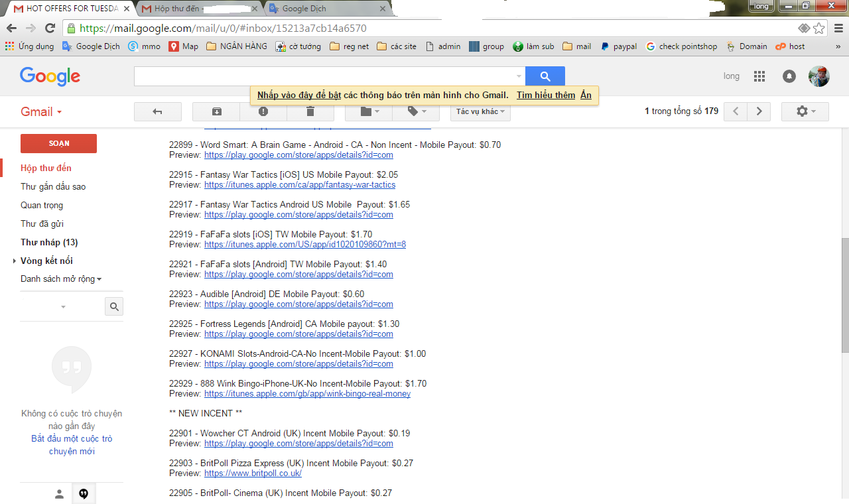Image resolution: width=849 pixels, height=504 pixels.
Task: Open Chrome menu hamburger icon
Action: click(838, 29)
